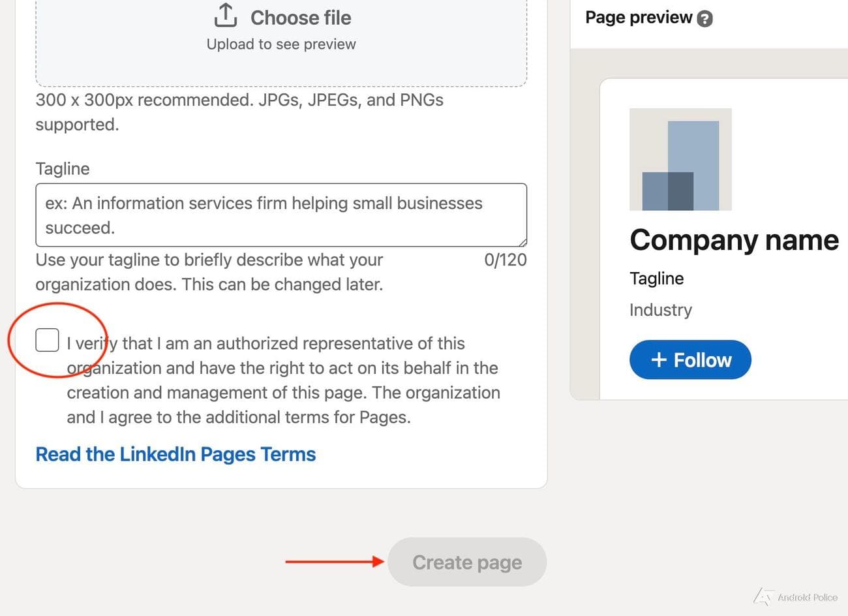Viewport: 848px width, 616px height.
Task: Click the Page preview help question mark
Action: [704, 18]
